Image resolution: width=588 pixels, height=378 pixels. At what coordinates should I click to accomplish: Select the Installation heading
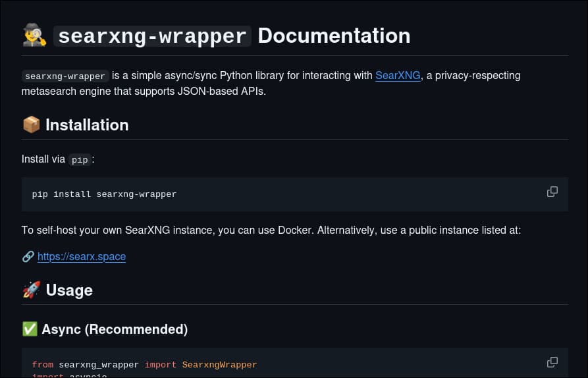coord(87,125)
